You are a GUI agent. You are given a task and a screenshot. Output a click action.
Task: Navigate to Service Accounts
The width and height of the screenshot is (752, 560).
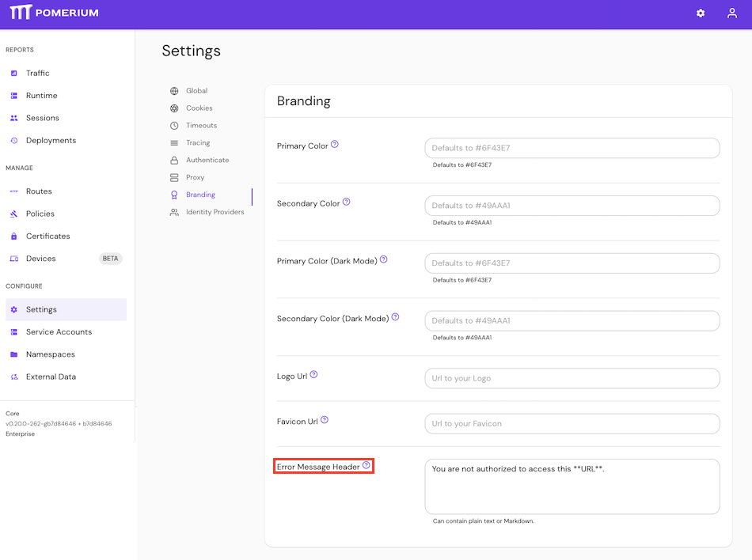tap(59, 332)
